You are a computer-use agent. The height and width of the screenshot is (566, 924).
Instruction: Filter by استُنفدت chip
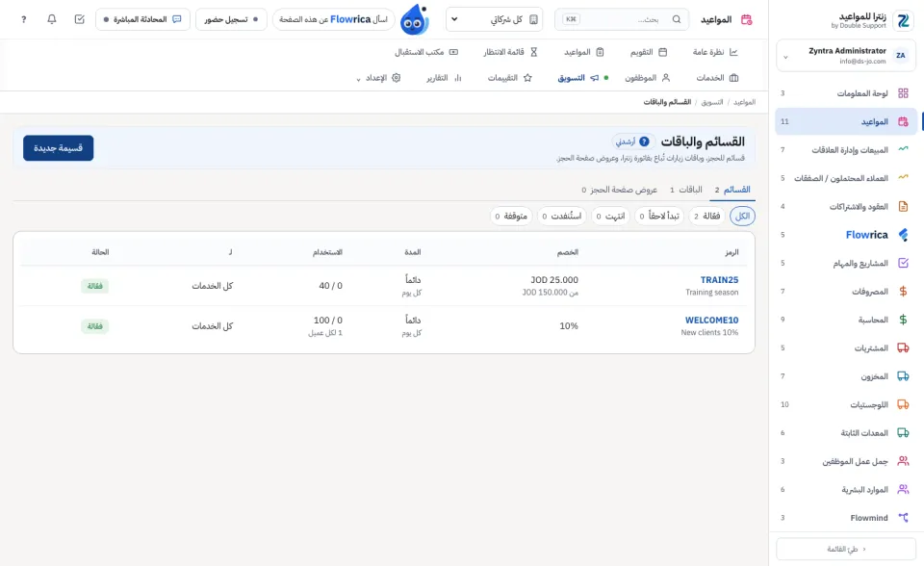coord(562,216)
